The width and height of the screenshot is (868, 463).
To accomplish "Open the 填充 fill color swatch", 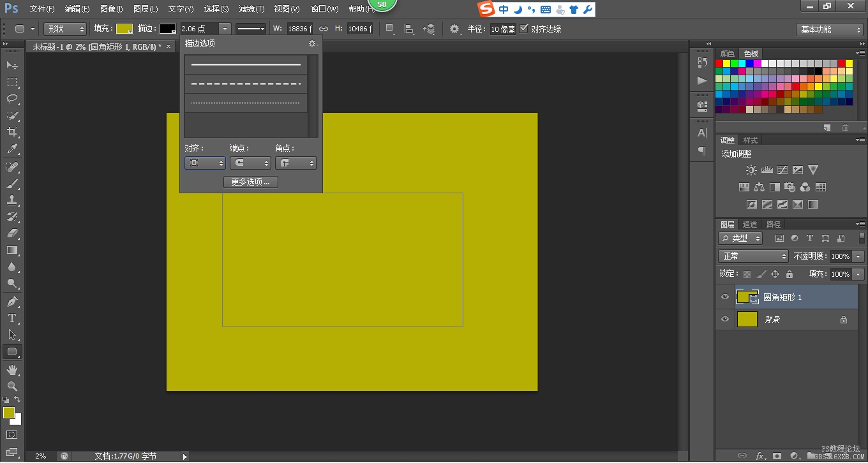I will (124, 29).
